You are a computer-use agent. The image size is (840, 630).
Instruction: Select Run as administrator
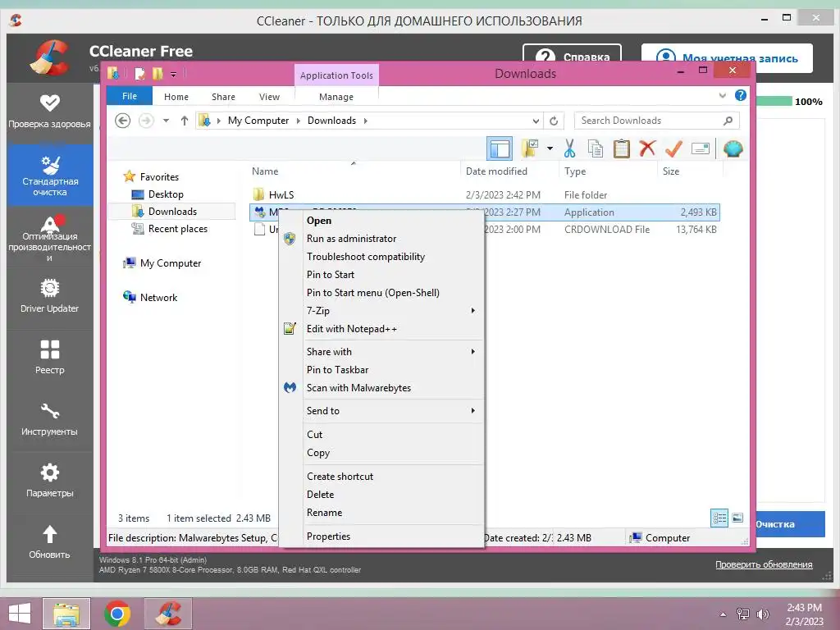(x=381, y=239)
